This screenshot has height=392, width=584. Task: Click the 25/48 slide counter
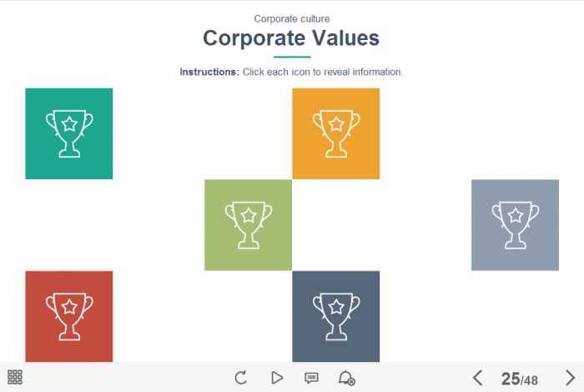(519, 379)
